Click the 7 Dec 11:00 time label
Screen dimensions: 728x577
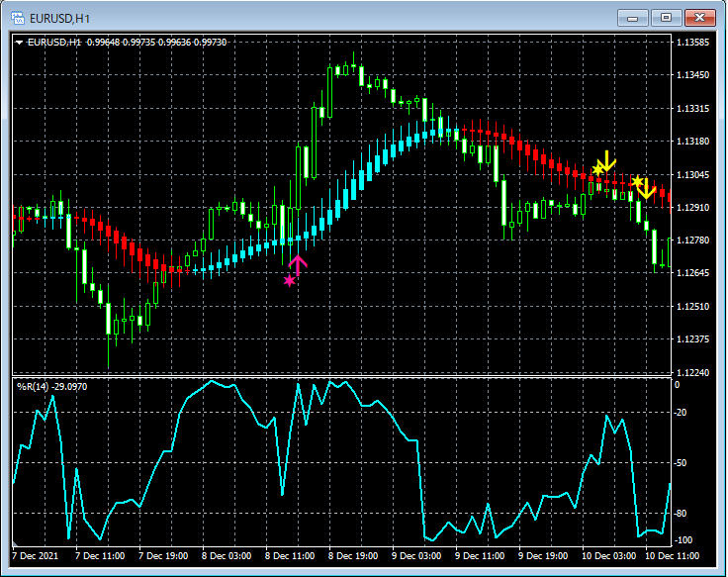pyautogui.click(x=100, y=555)
